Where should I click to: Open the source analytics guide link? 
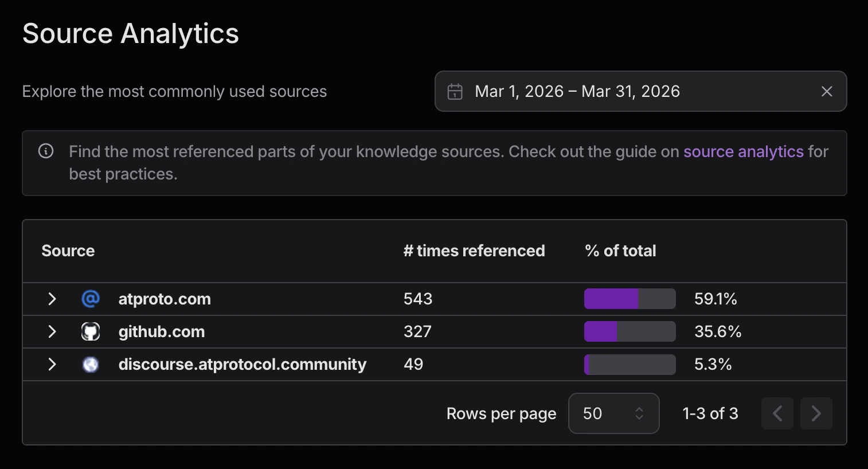(x=743, y=151)
